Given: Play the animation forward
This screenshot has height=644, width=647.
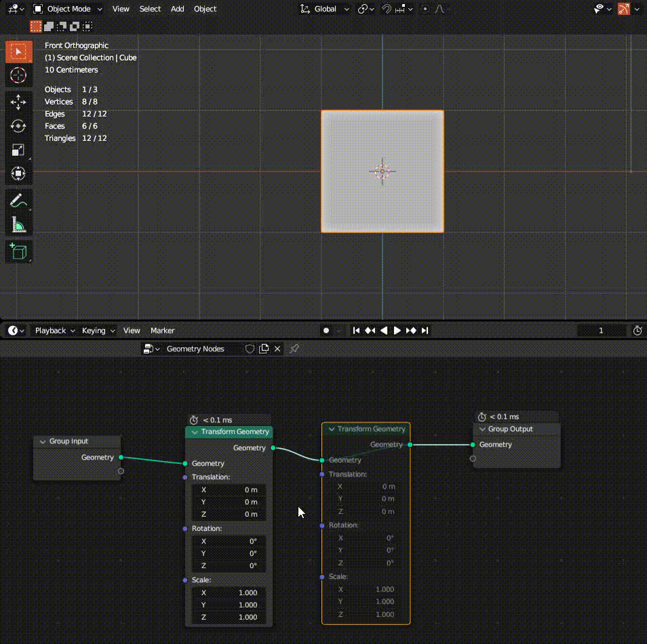Looking at the screenshot, I should point(397,330).
